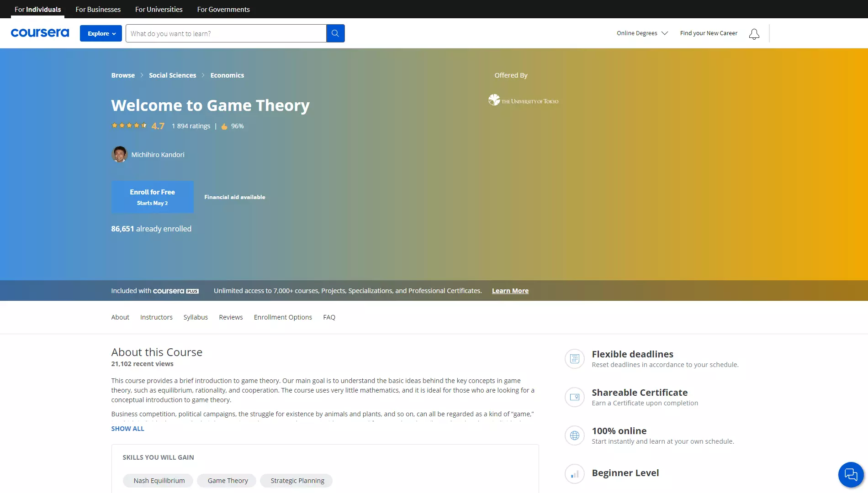Click the 'Welcome to Game Theory' title
The image size is (868, 493).
pos(211,105)
